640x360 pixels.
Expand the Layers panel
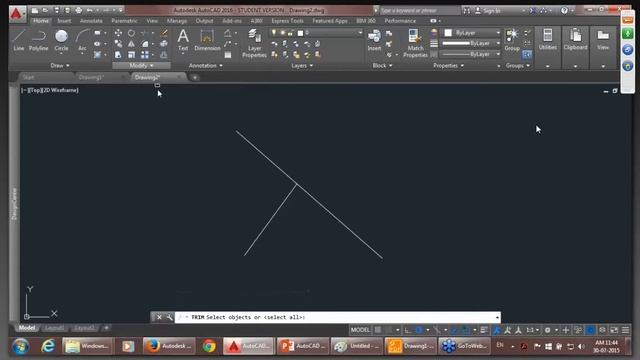pos(302,65)
